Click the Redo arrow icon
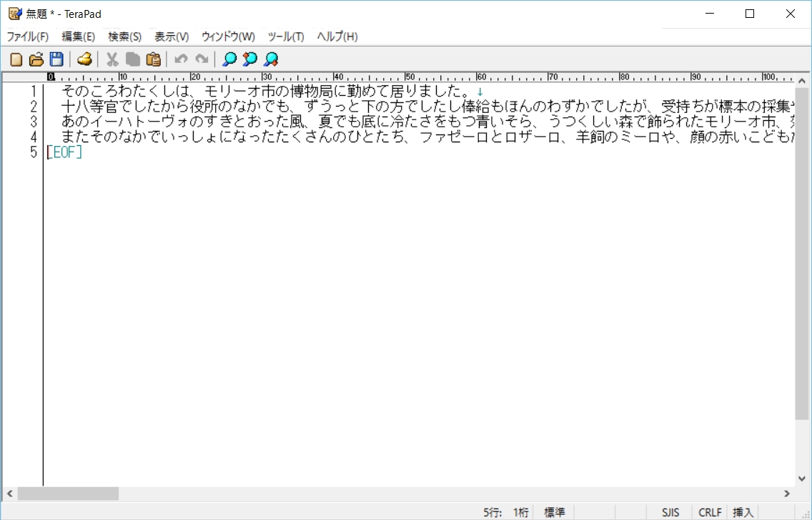Image resolution: width=812 pixels, height=520 pixels. tap(202, 59)
